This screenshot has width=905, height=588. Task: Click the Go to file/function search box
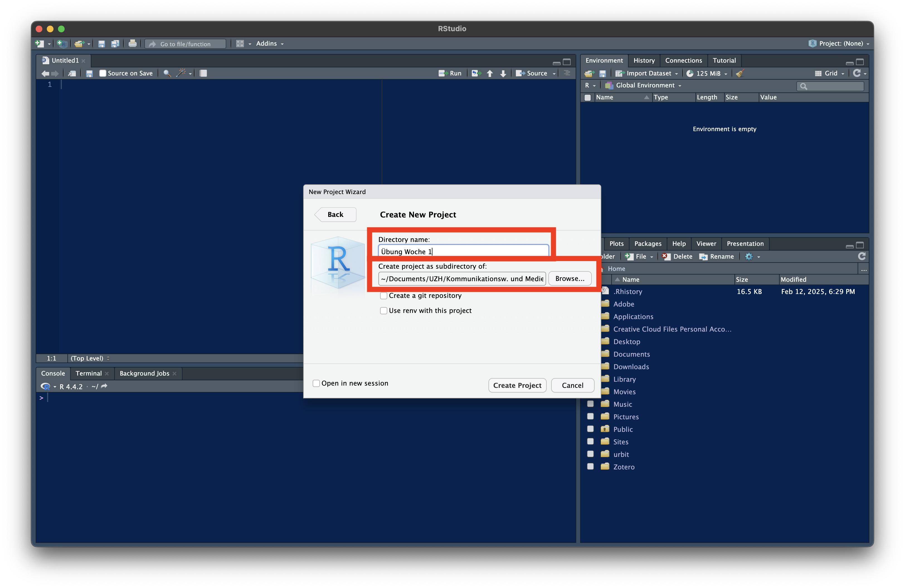[x=185, y=44]
